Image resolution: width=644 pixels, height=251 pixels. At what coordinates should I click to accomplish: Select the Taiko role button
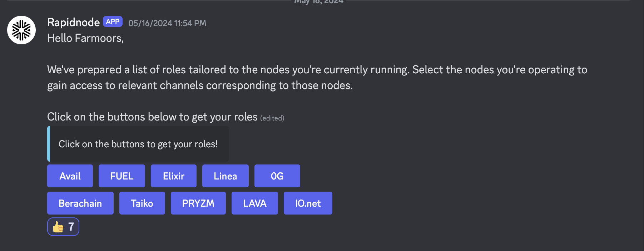click(x=142, y=203)
